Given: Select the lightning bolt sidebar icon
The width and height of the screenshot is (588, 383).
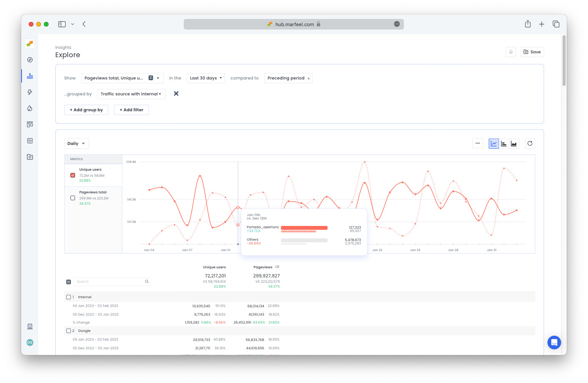Looking at the screenshot, I should 30,92.
